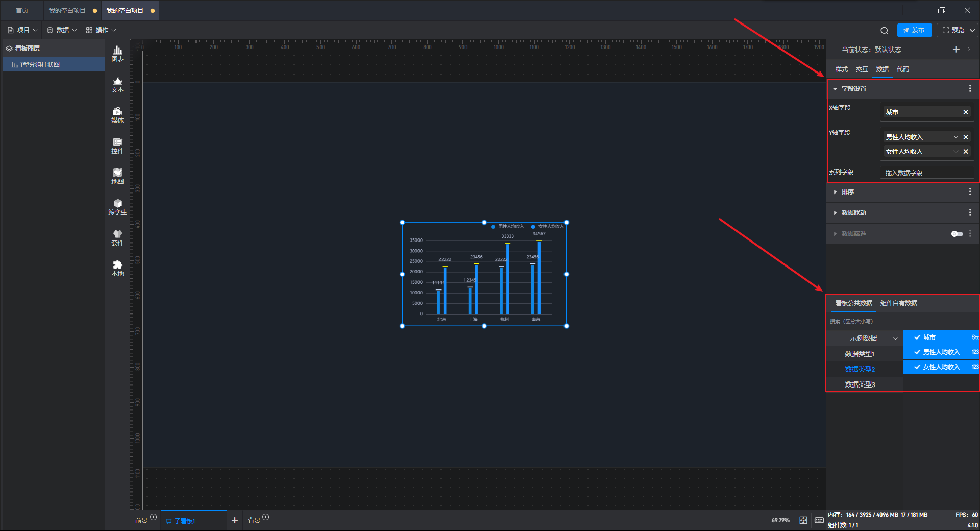Click the search magnifier icon
Viewport: 980px width, 531px height.
click(x=885, y=30)
